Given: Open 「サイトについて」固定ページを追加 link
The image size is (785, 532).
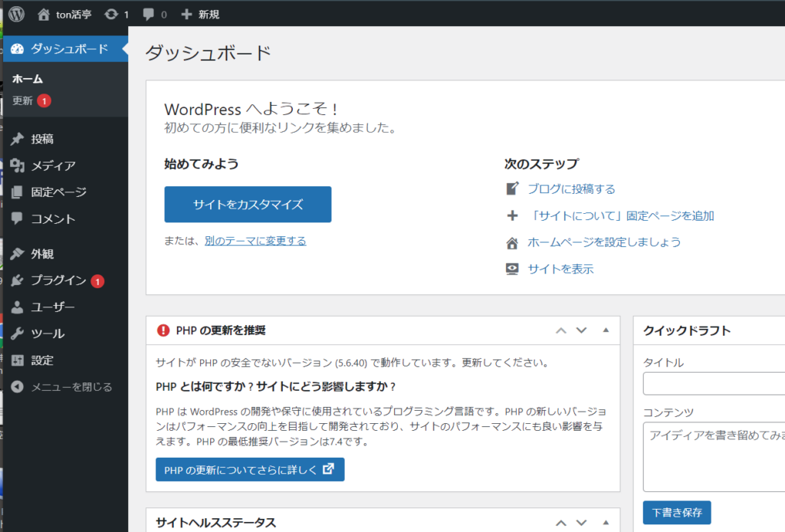Looking at the screenshot, I should click(x=621, y=215).
